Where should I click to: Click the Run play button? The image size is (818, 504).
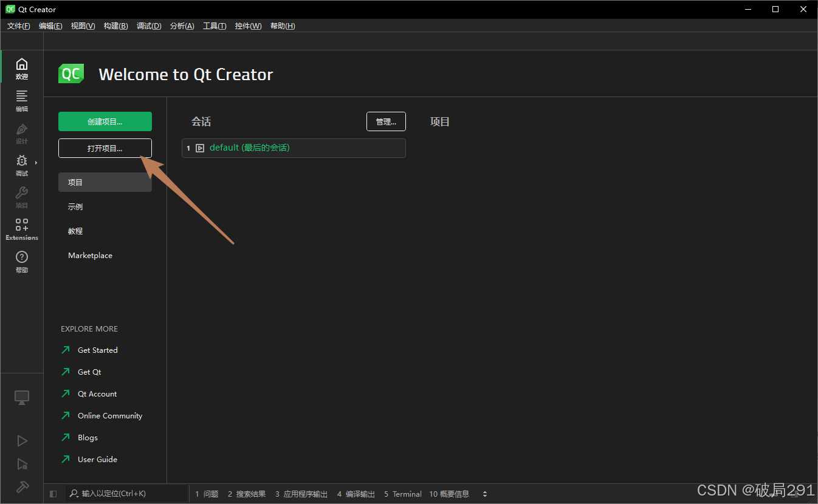pyautogui.click(x=22, y=441)
